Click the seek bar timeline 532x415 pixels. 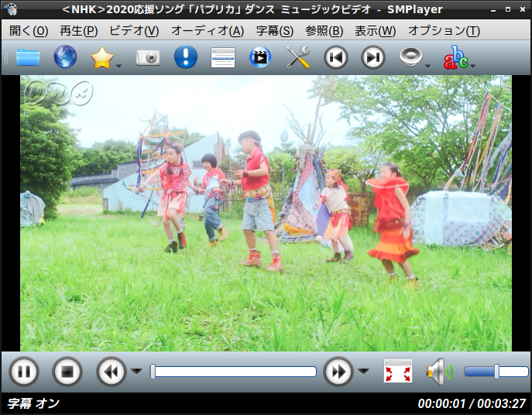pyautogui.click(x=233, y=372)
